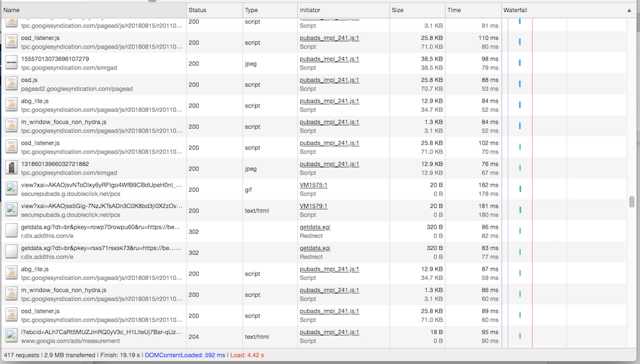Click the 182 ms time value
640x364 pixels.
point(488,185)
